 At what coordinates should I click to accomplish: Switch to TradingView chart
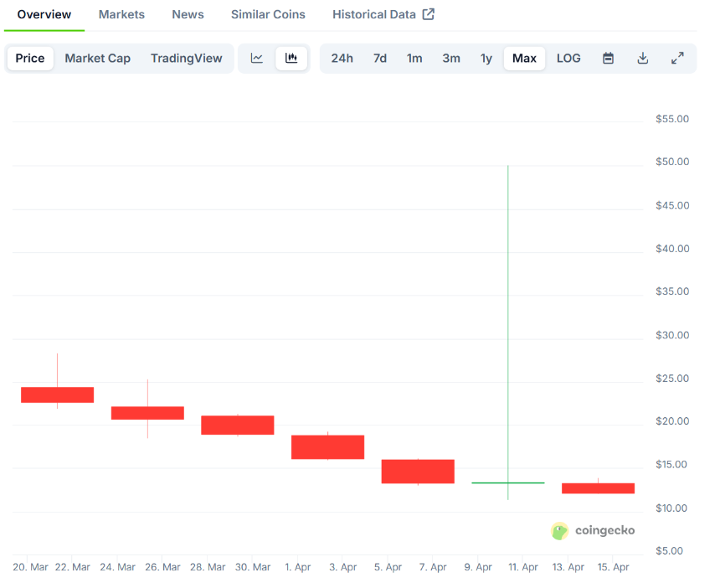pos(187,59)
